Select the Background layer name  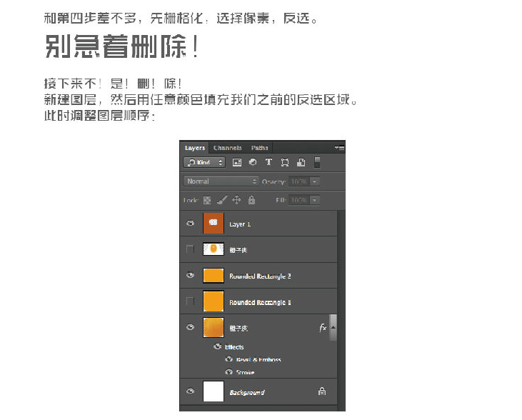pyautogui.click(x=246, y=393)
